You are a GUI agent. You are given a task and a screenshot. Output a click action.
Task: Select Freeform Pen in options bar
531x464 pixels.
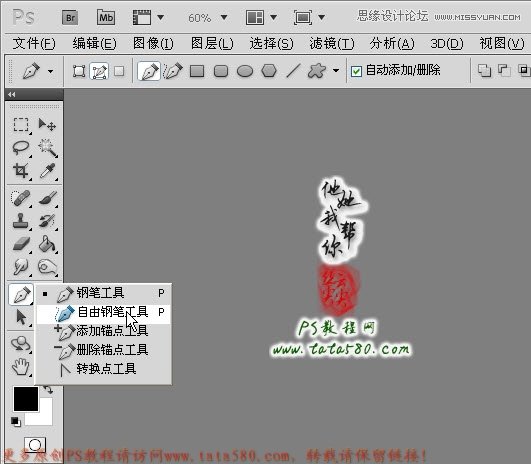click(173, 71)
